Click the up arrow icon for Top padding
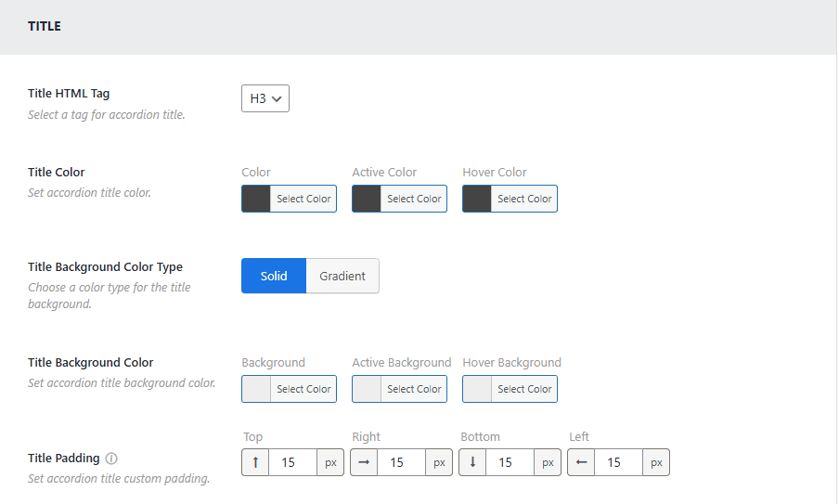839x504 pixels. 255,462
